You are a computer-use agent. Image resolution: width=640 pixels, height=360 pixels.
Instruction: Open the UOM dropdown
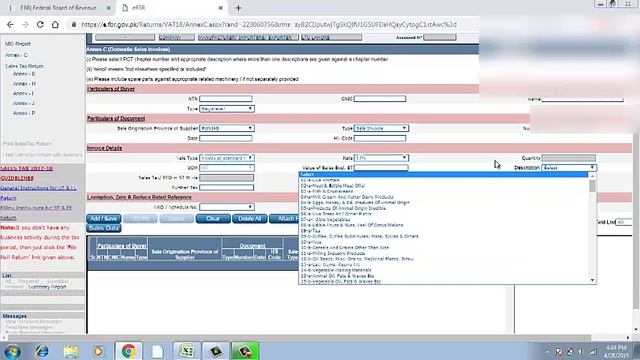click(227, 168)
